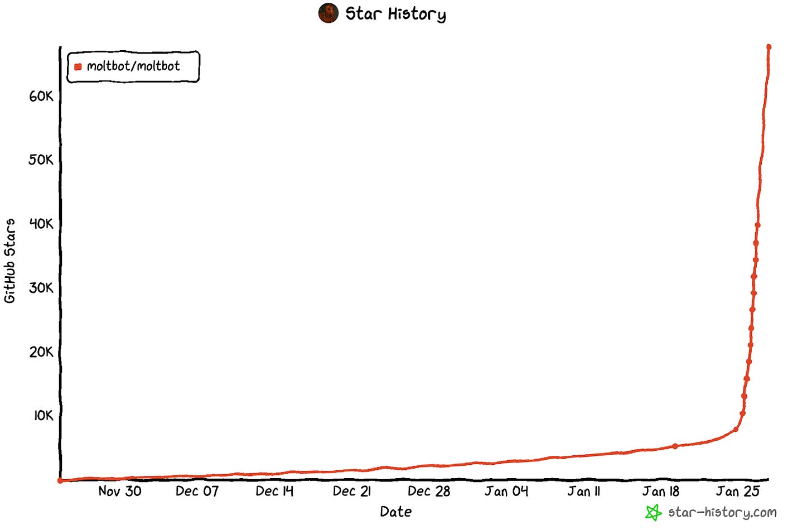Click the Nov 30 date label
The width and height of the screenshot is (812, 530).
pyautogui.click(x=120, y=492)
